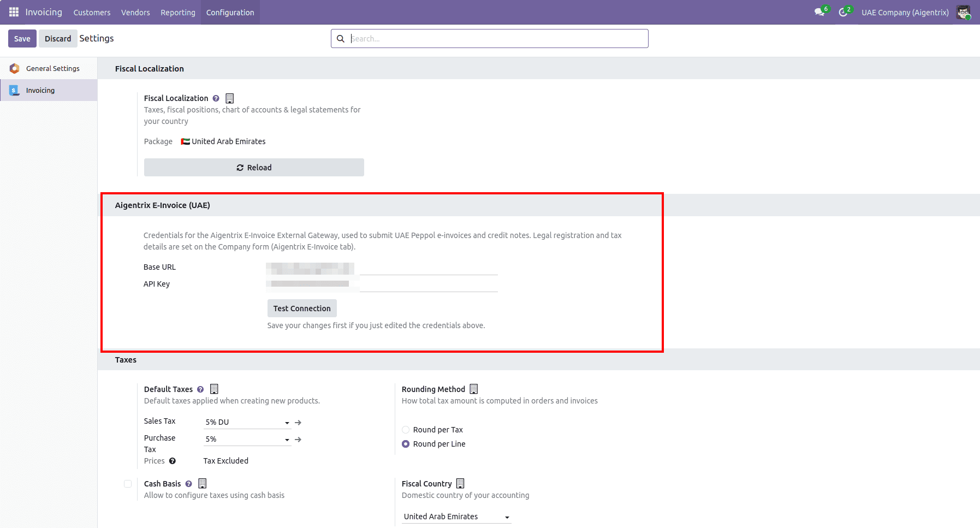Click the Test Connection button
Image resolution: width=980 pixels, height=528 pixels.
302,309
